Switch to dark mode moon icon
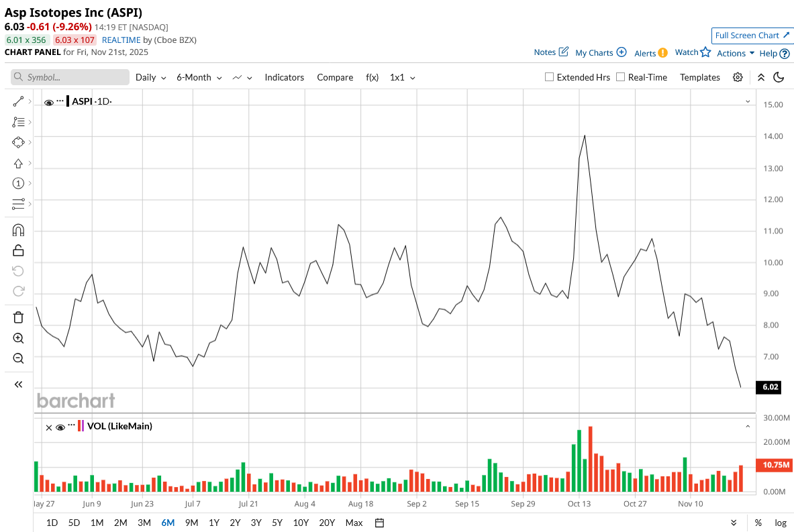This screenshot has width=794, height=532. (x=779, y=77)
